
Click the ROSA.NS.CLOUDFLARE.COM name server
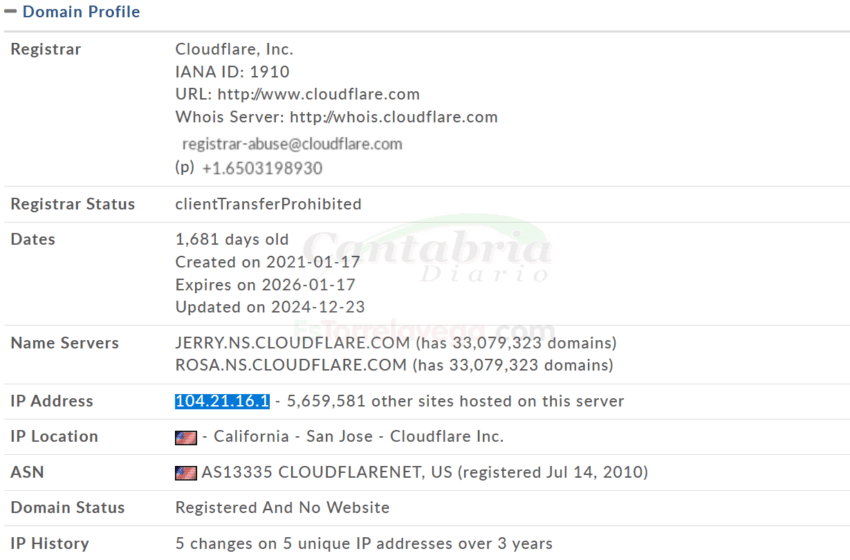(291, 365)
